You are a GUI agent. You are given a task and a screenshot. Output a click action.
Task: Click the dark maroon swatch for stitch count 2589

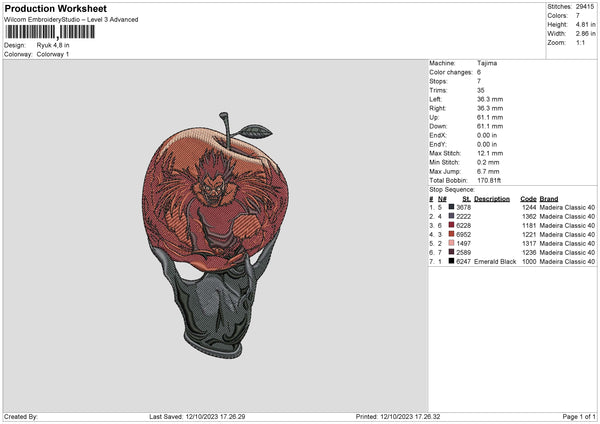(x=452, y=252)
